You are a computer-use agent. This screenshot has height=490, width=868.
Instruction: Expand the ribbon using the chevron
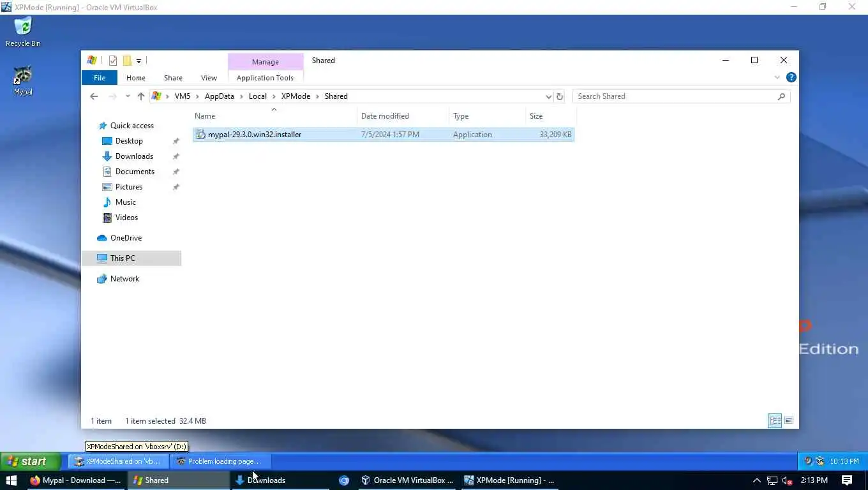pyautogui.click(x=777, y=78)
